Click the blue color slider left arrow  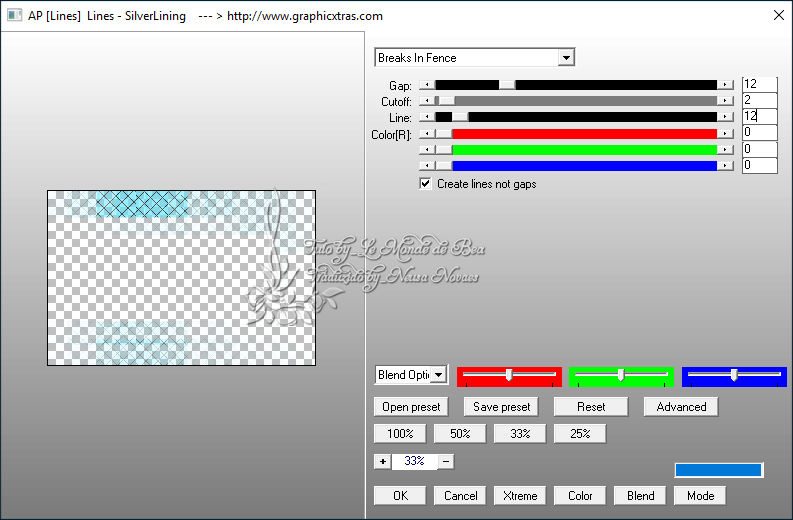[427, 166]
